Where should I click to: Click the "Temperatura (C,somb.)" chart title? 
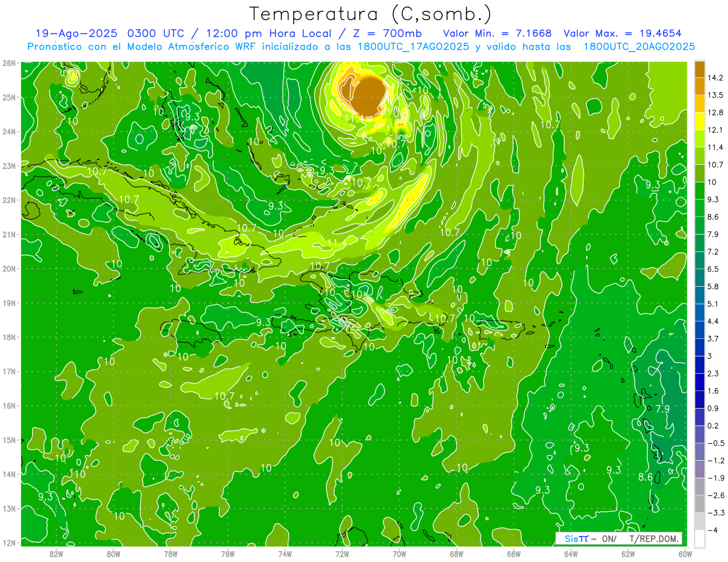coord(371,14)
